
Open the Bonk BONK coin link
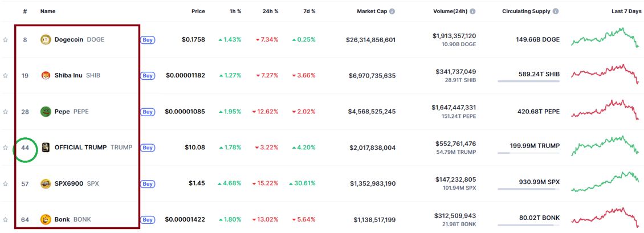[x=72, y=219]
